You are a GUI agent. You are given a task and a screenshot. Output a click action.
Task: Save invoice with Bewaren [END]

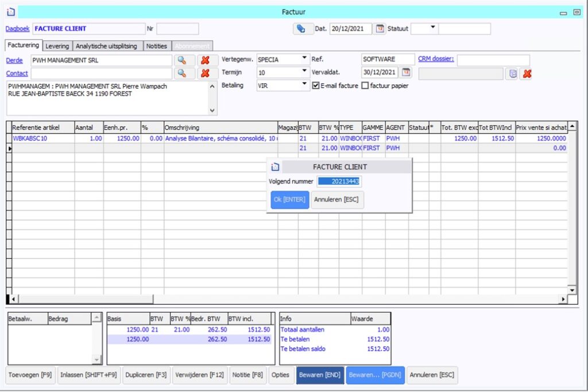[x=319, y=375]
